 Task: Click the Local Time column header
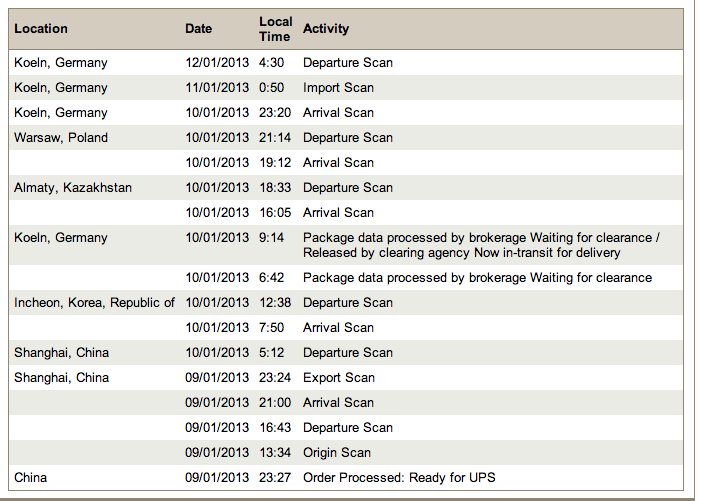coord(275,29)
